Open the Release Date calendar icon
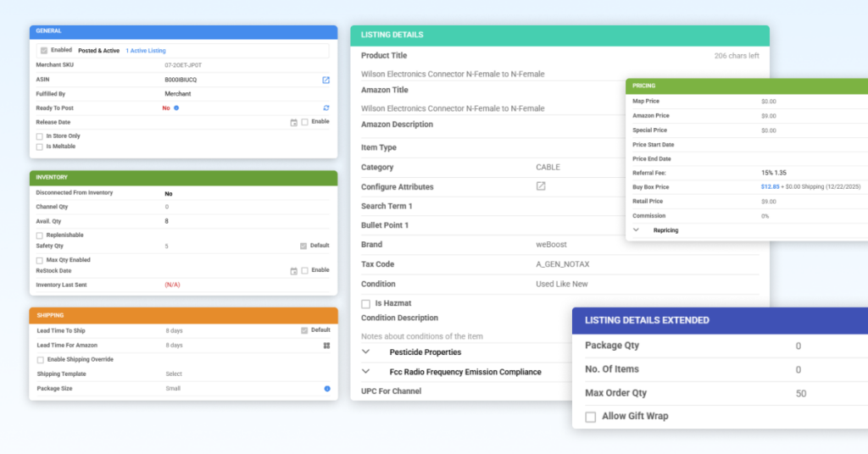Image resolution: width=868 pixels, height=454 pixels. click(294, 122)
